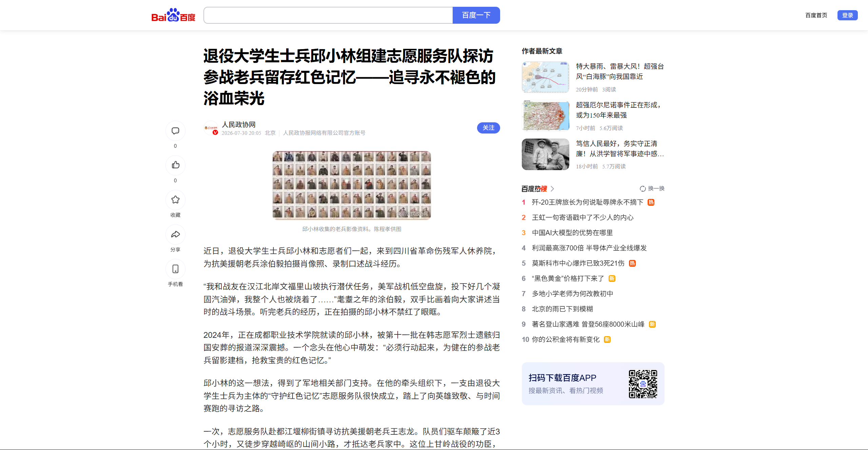The width and height of the screenshot is (868, 450).
Task: Refresh hot search with 换一换 icon
Action: coord(643,189)
